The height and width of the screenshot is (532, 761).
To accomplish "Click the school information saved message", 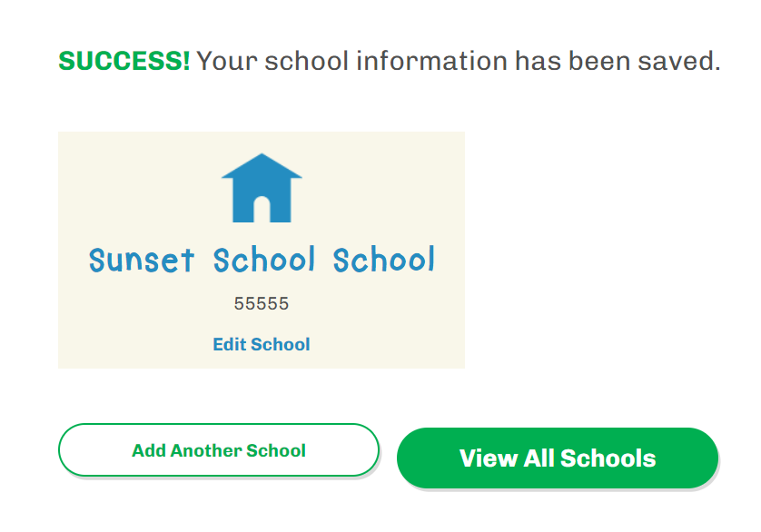I will [458, 62].
